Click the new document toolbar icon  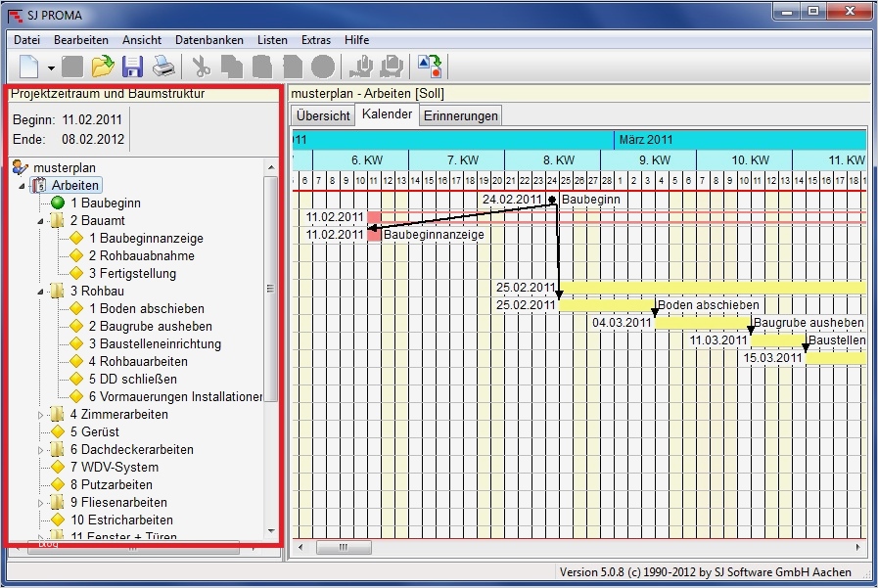29,68
